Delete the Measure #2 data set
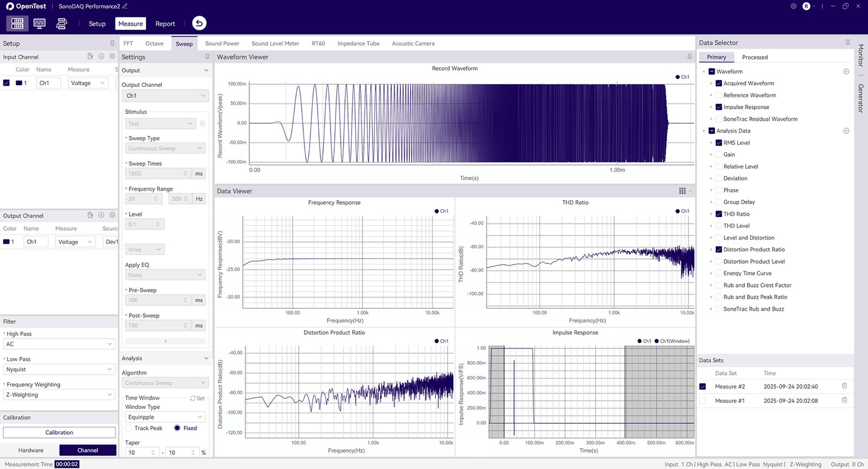The image size is (868, 469). click(x=844, y=386)
